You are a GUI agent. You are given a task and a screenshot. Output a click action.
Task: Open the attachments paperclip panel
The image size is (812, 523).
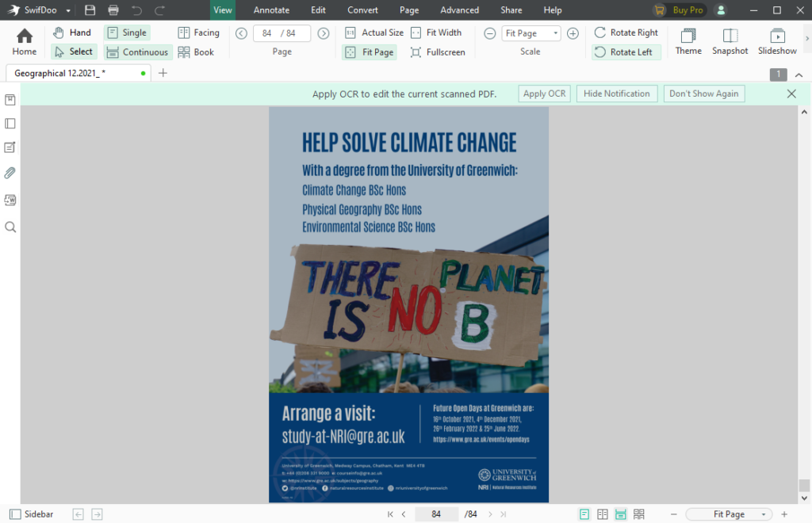10,173
